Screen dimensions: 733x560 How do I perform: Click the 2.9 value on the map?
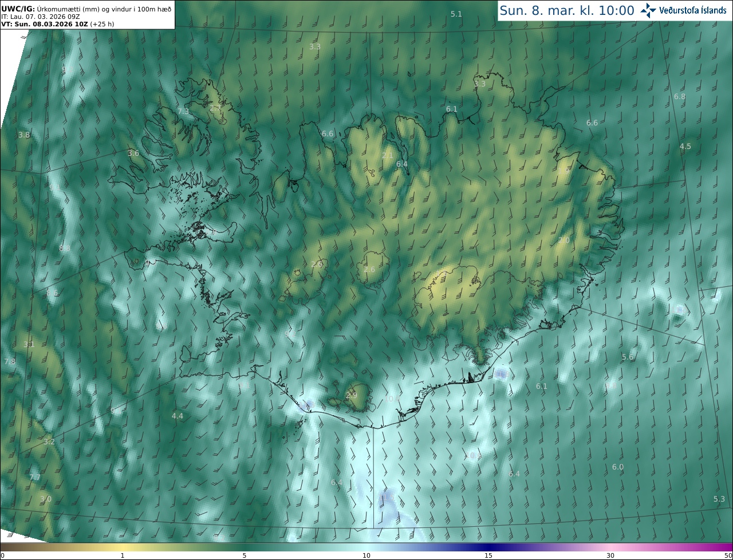coord(352,396)
